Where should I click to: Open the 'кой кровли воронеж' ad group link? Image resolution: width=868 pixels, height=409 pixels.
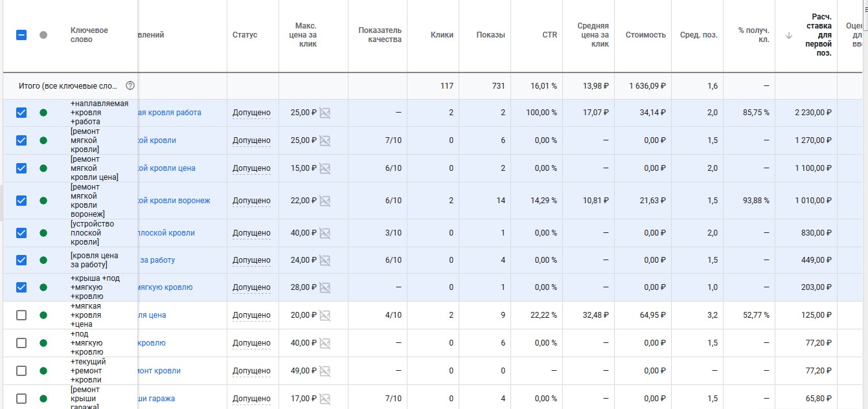[174, 201]
